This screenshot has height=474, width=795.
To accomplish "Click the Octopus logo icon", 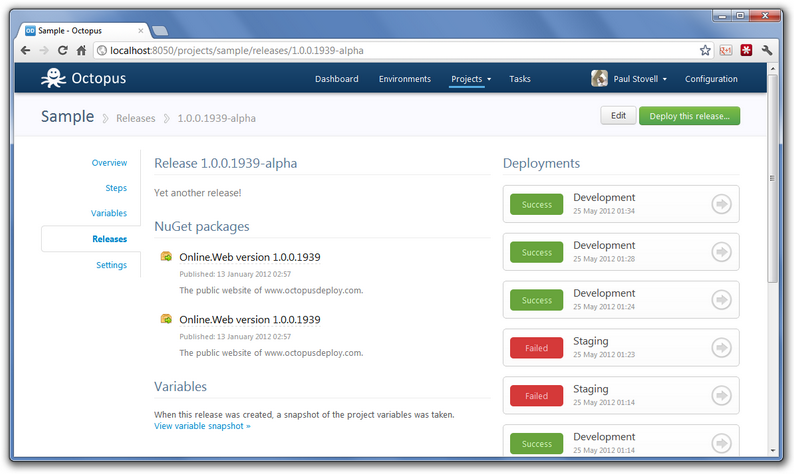I will click(53, 78).
